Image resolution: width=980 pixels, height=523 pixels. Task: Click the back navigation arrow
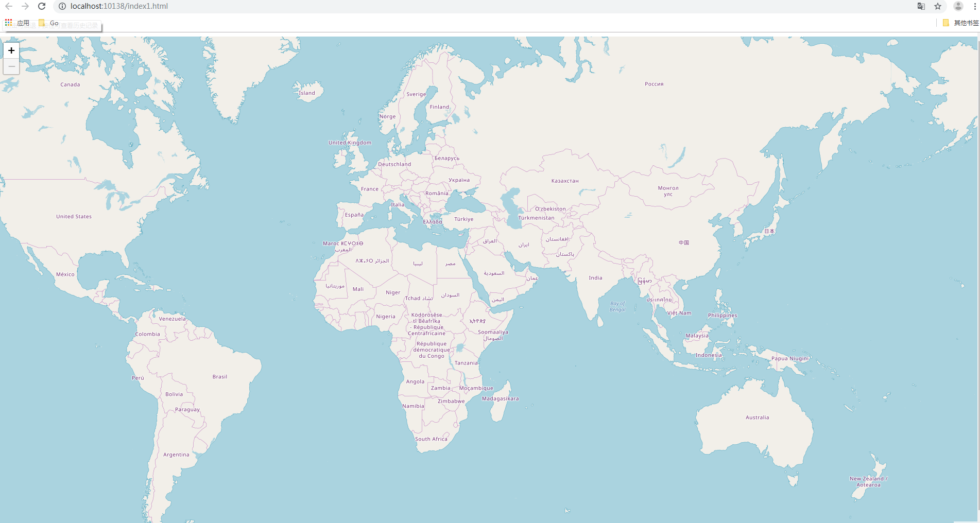click(9, 6)
